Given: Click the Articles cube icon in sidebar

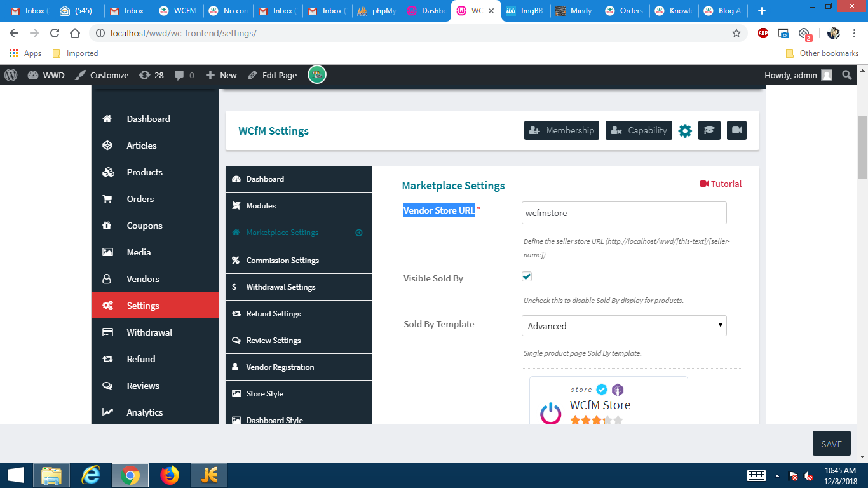Looking at the screenshot, I should tap(107, 146).
